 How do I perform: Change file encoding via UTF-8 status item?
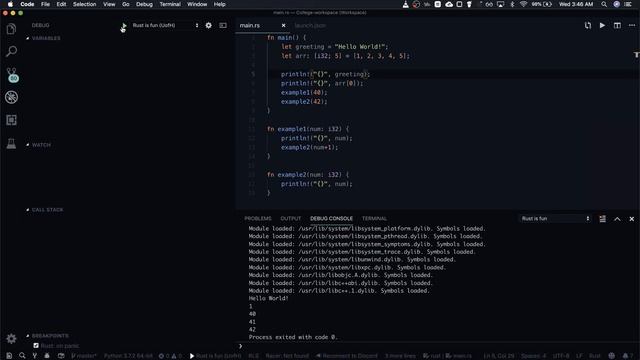tap(561, 356)
